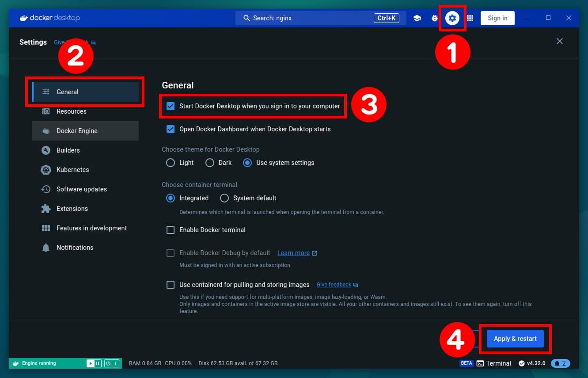This screenshot has height=378, width=588.
Task: Report a bug via the bug icon
Action: pyautogui.click(x=435, y=18)
